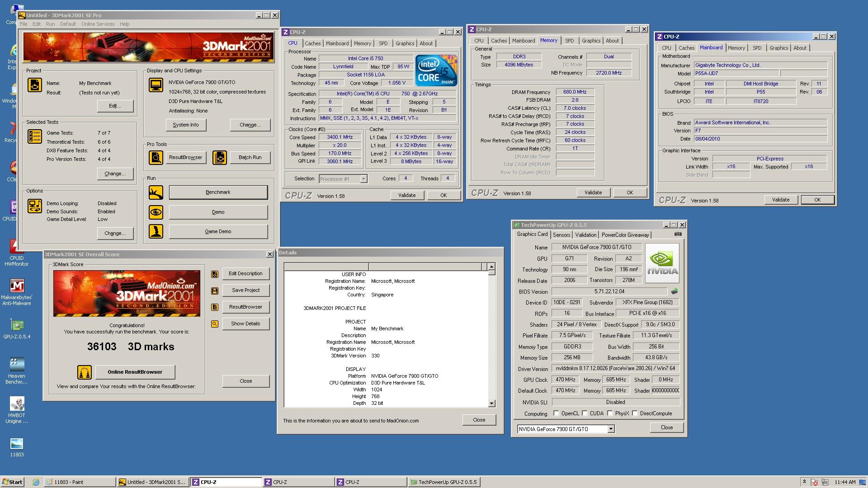This screenshot has height=488, width=868.
Task: Click the Display settings monitor icon
Action: tap(156, 85)
